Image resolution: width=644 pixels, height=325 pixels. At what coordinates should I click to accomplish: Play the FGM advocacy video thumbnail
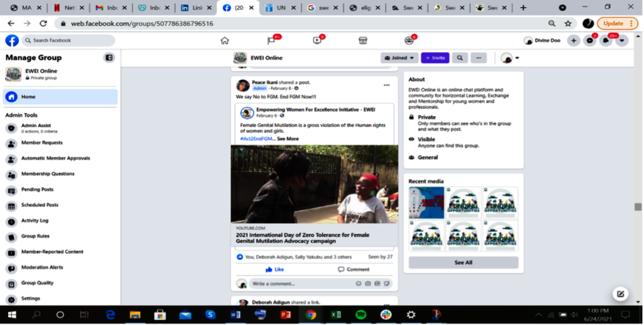314,184
